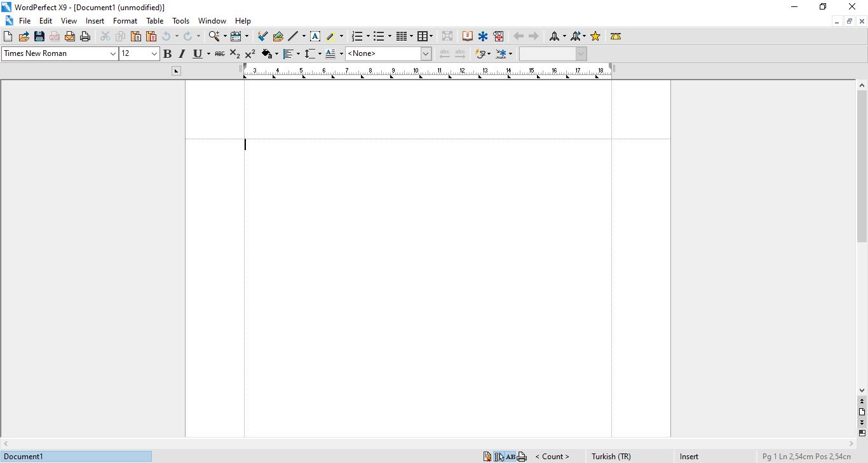Click the yellow star favorites icon

click(595, 36)
